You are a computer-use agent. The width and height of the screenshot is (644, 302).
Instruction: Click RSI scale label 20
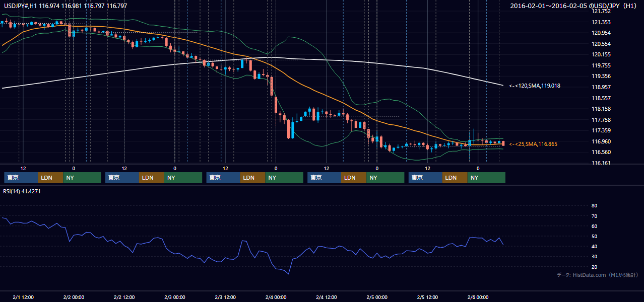click(594, 267)
